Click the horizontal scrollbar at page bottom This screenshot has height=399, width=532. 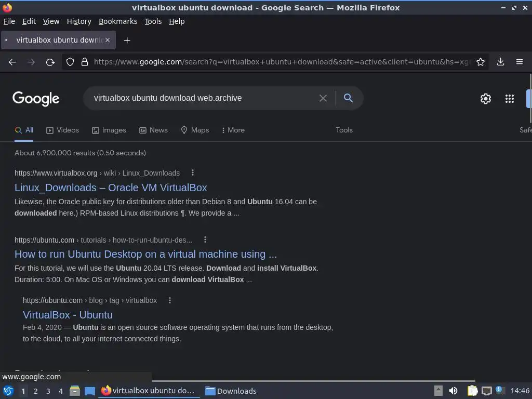pos(313,381)
